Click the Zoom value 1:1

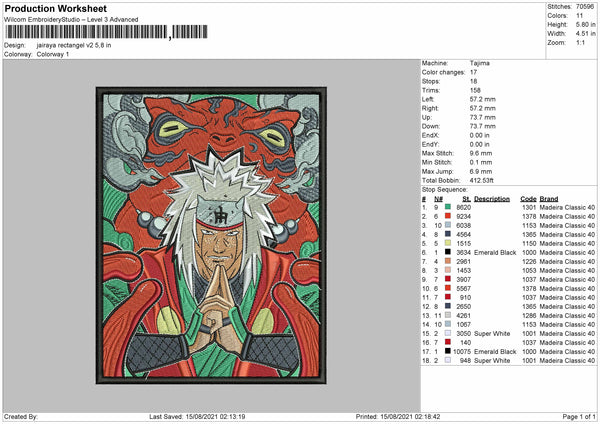[580, 42]
